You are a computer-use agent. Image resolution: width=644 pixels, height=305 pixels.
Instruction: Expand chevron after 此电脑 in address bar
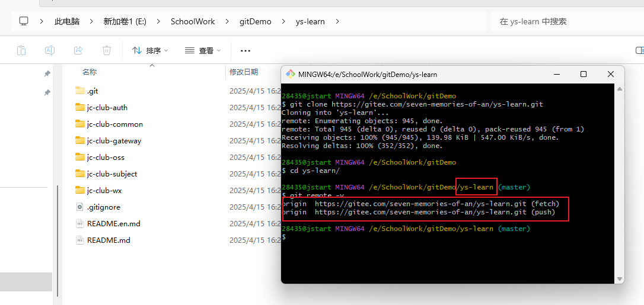(x=91, y=21)
